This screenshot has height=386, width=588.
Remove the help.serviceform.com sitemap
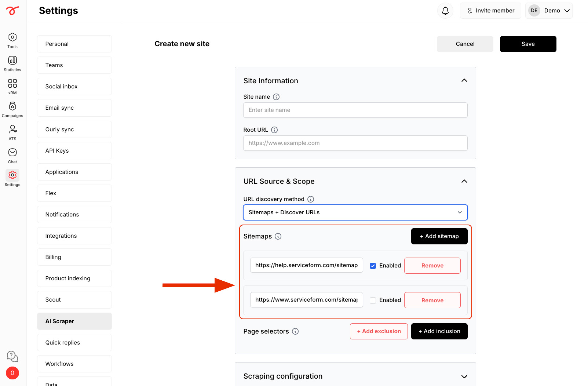coord(432,266)
